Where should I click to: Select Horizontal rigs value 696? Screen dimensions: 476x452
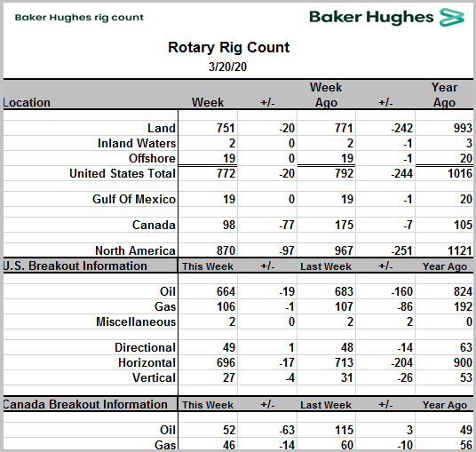pyautogui.click(x=226, y=362)
